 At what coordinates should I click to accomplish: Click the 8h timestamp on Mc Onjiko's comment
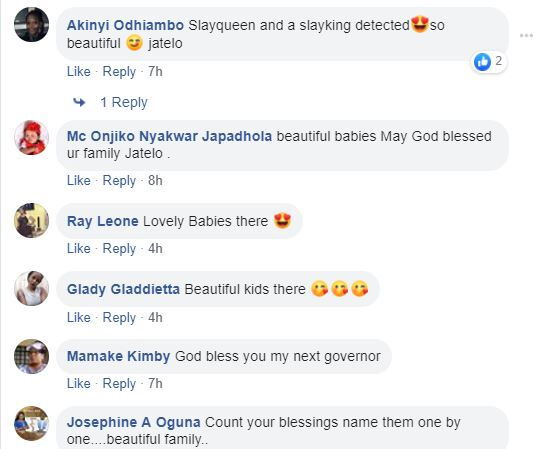(155, 180)
